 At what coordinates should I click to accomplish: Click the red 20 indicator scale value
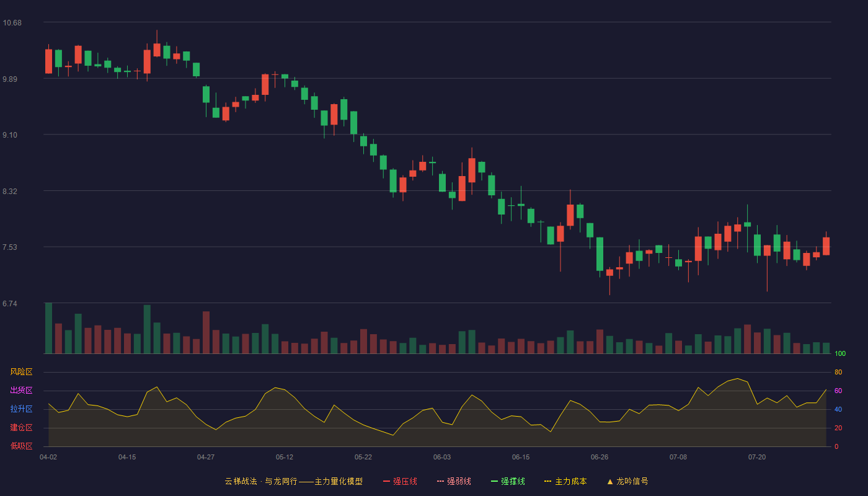point(838,428)
